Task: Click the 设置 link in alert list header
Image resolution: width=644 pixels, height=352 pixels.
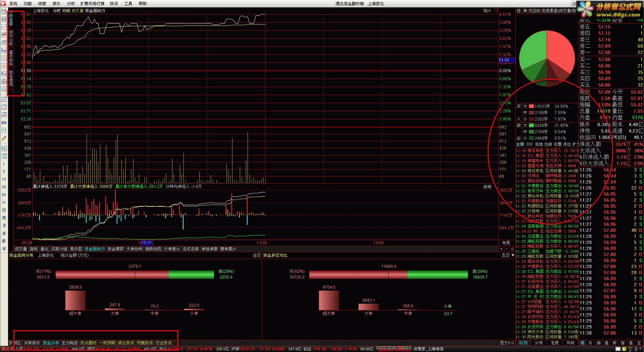Action: 557,144
